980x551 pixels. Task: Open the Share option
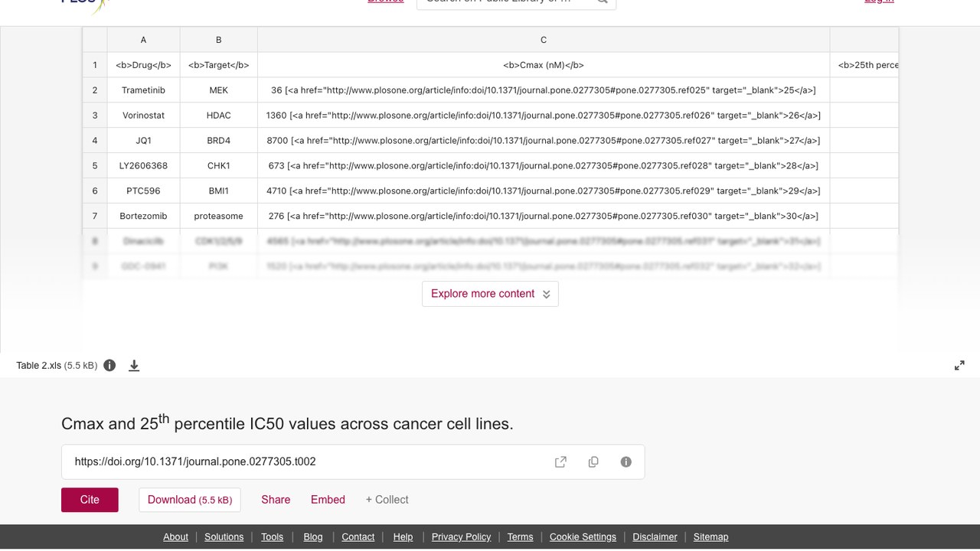tap(276, 500)
